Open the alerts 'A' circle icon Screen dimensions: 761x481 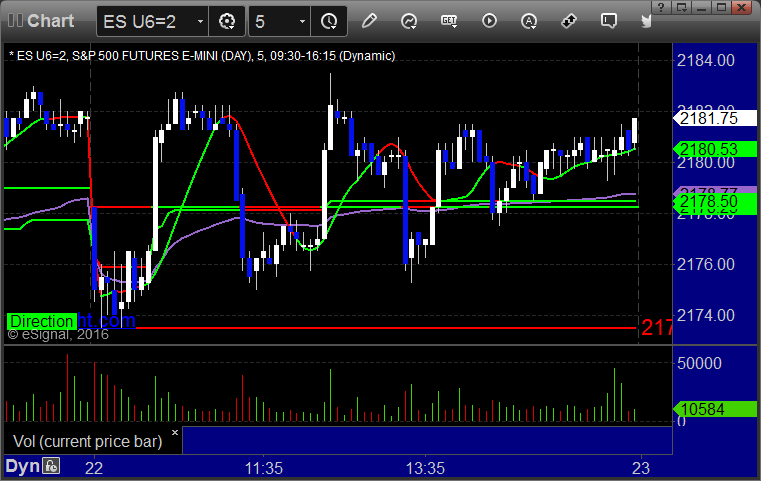tap(529, 21)
